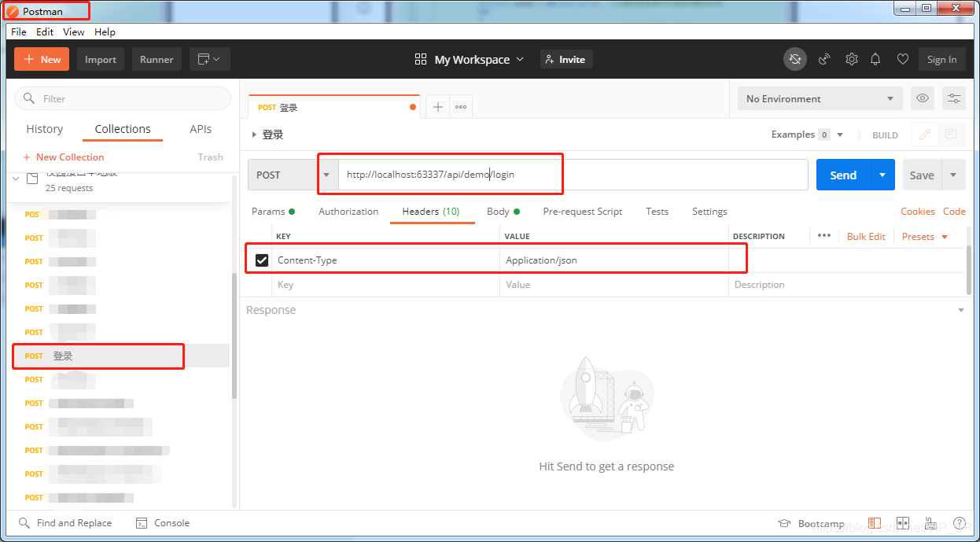Open environment quick look eye icon
This screenshot has height=542, width=980.
coord(923,98)
